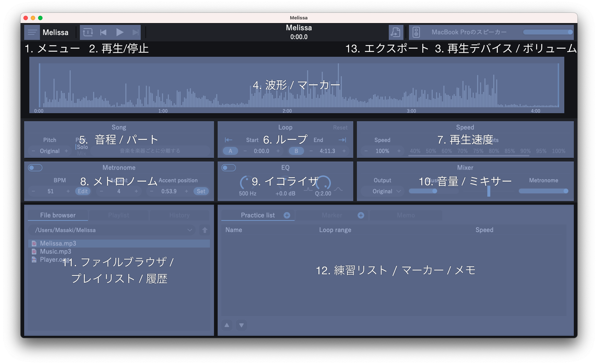Decrease the BPM with the minus button
The image size is (598, 364).
(x=33, y=191)
